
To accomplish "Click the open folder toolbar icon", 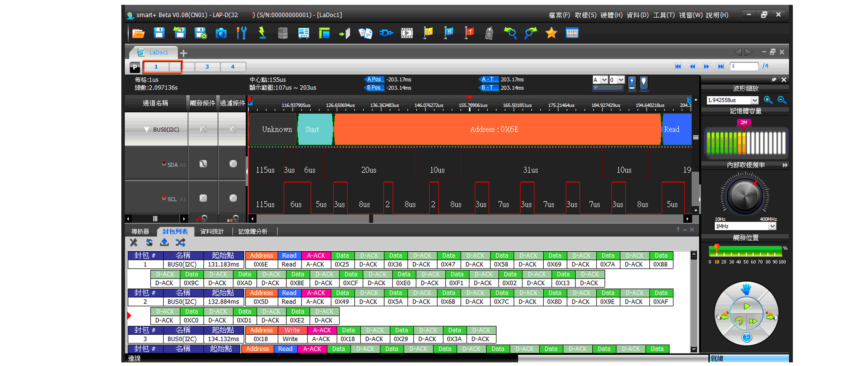I will (x=138, y=33).
